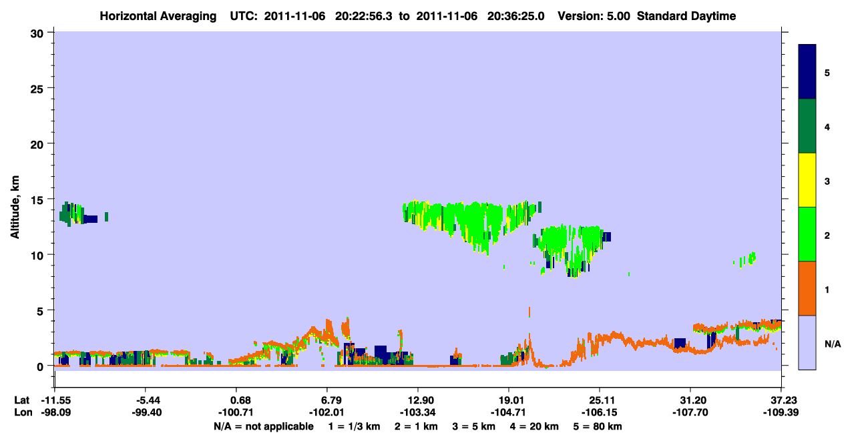This screenshot has height=445, width=868.
Task: Click the dark blue level 5 colorbar segment
Action: pos(807,72)
